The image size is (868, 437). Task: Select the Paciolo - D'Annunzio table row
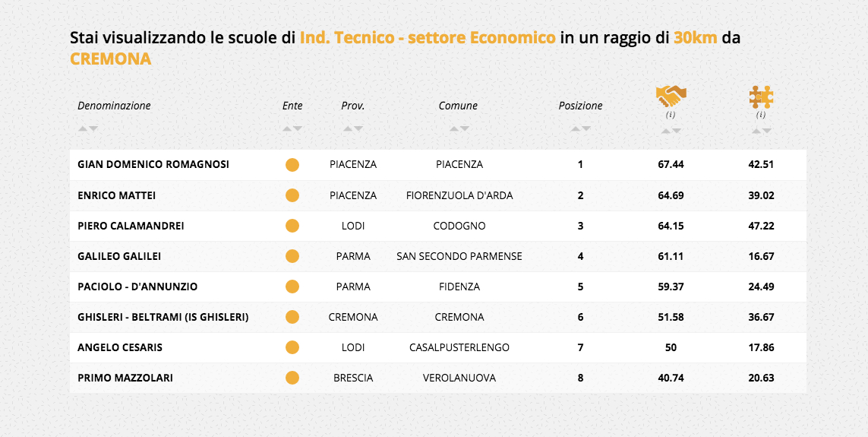pyautogui.click(x=437, y=287)
